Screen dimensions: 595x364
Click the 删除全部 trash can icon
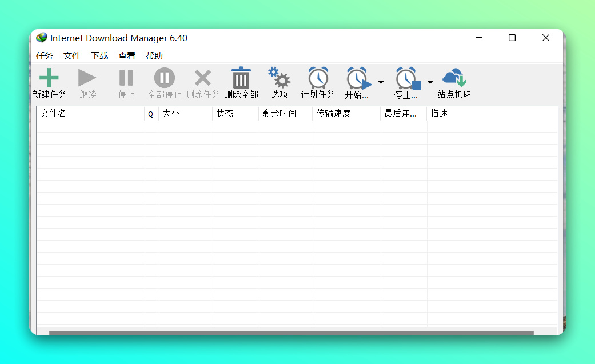click(x=241, y=78)
